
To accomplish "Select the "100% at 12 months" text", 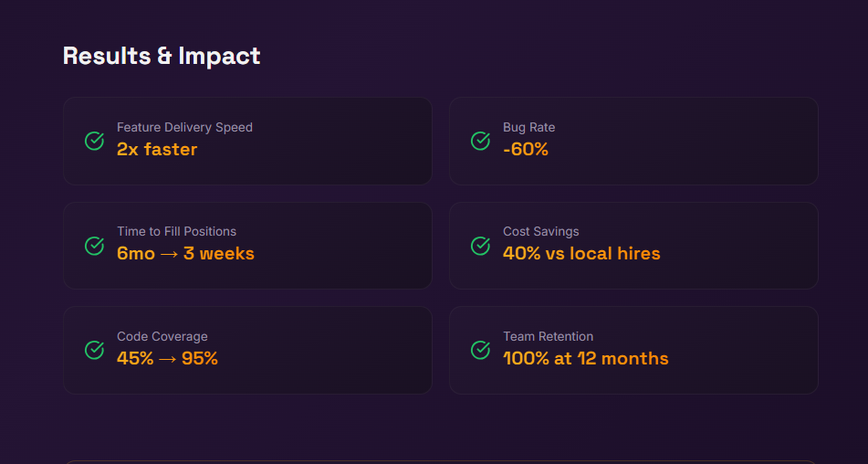I will [585, 359].
